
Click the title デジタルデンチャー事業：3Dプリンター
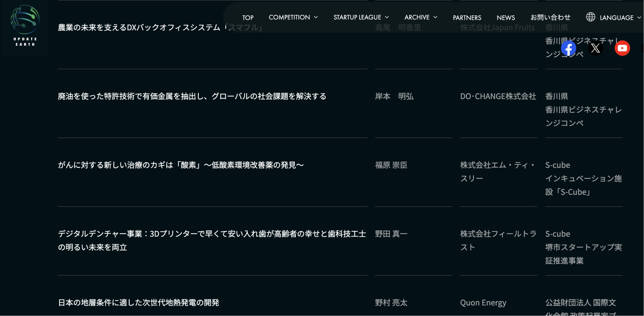click(212, 240)
